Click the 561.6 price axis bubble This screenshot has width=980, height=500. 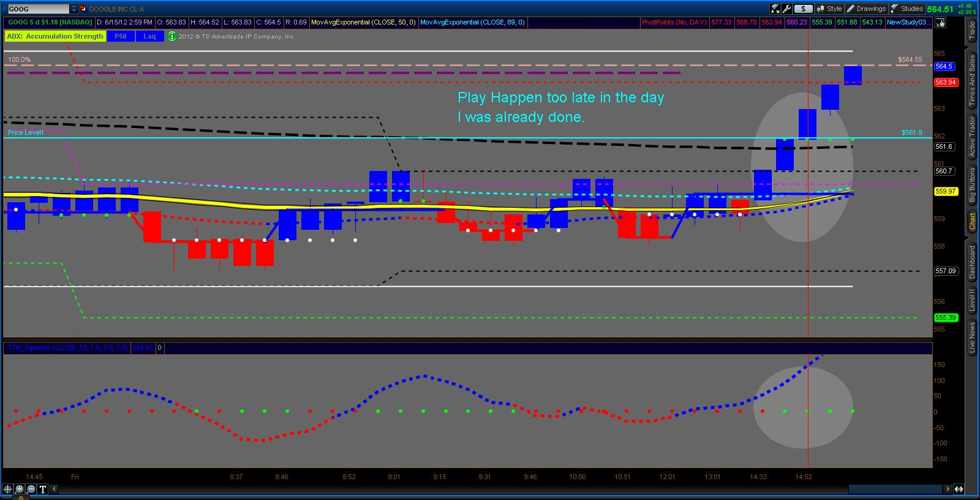pos(944,146)
